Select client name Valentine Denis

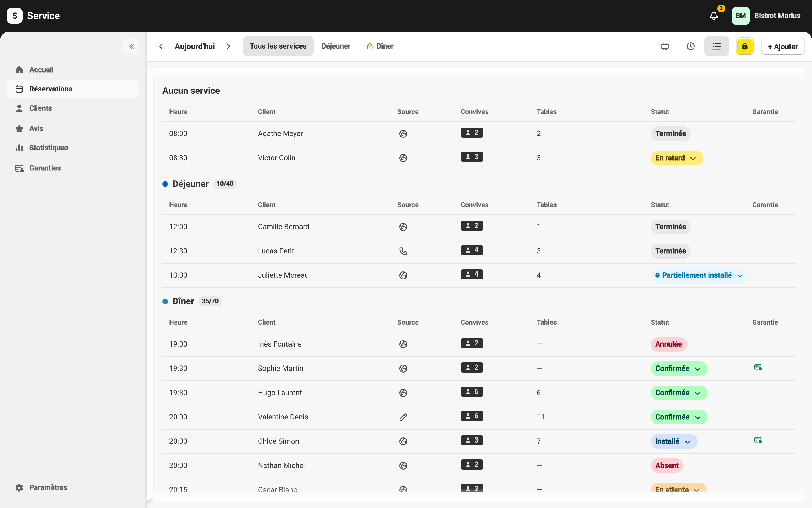click(x=283, y=417)
